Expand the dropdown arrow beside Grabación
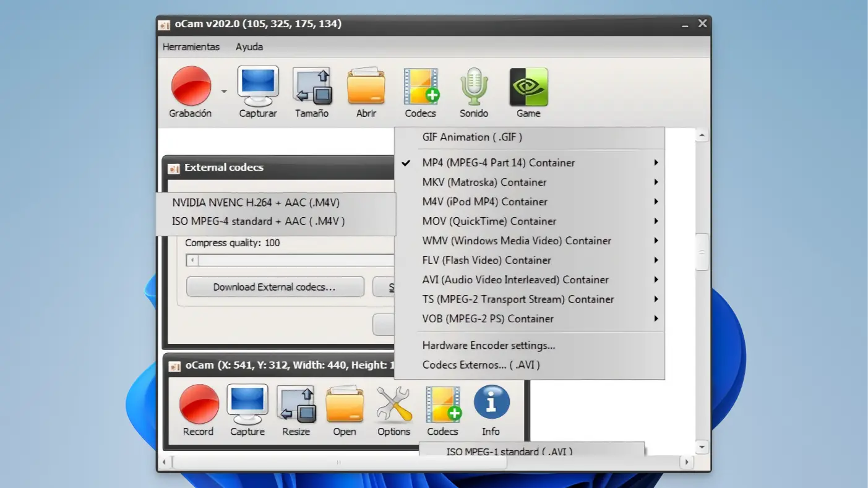 click(224, 92)
